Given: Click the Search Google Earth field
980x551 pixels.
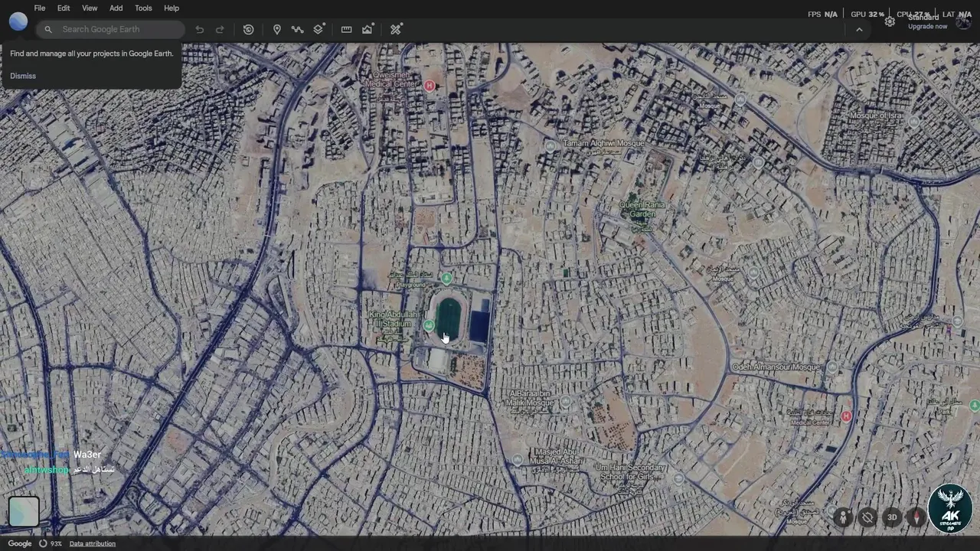Looking at the screenshot, I should click(x=111, y=29).
